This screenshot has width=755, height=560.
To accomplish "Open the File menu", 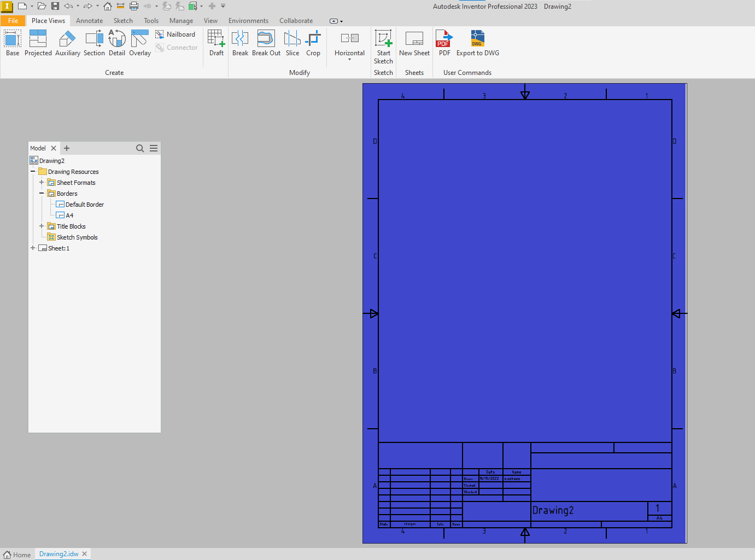I will (x=13, y=21).
